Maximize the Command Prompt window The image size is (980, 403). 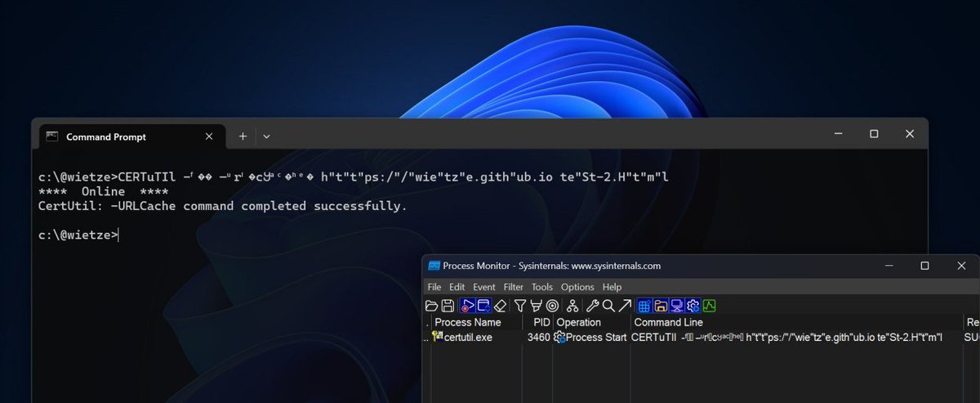click(874, 133)
